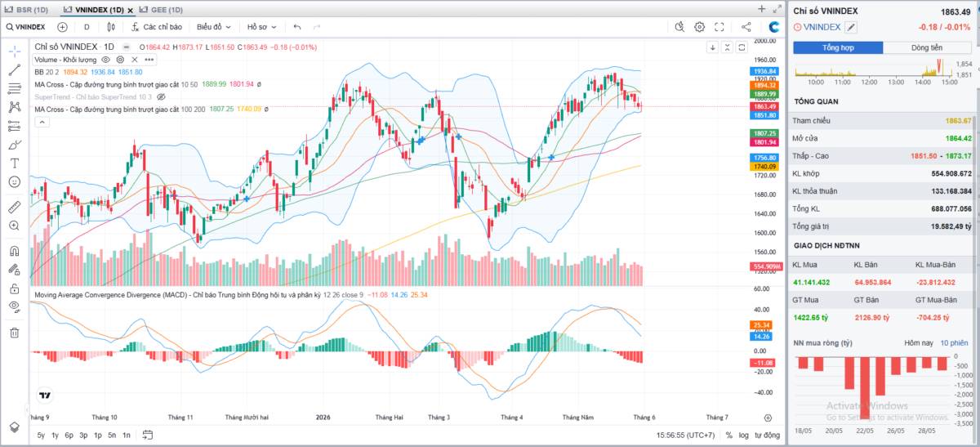Select the brush drawing tool

14,145
